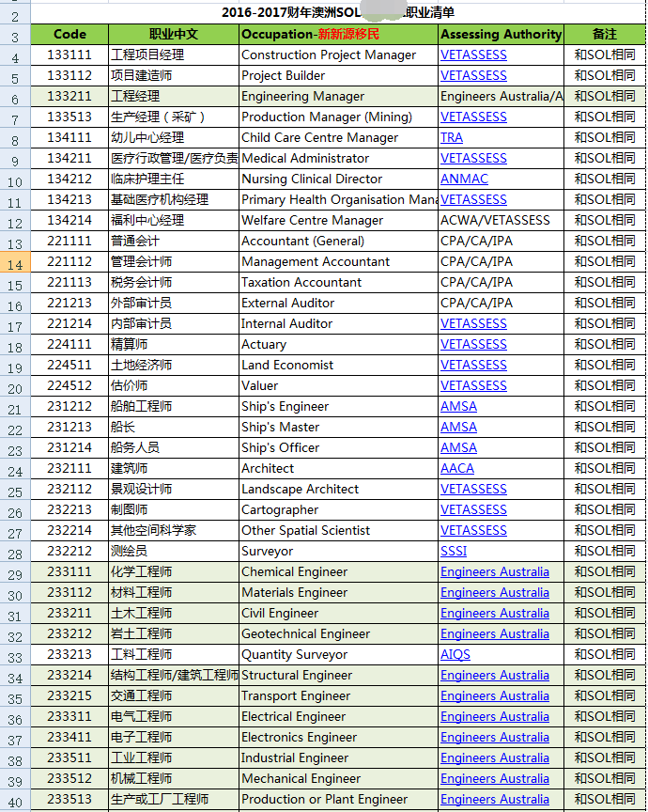
Task: Select the 机械工程师 cell
Action: pos(174,779)
